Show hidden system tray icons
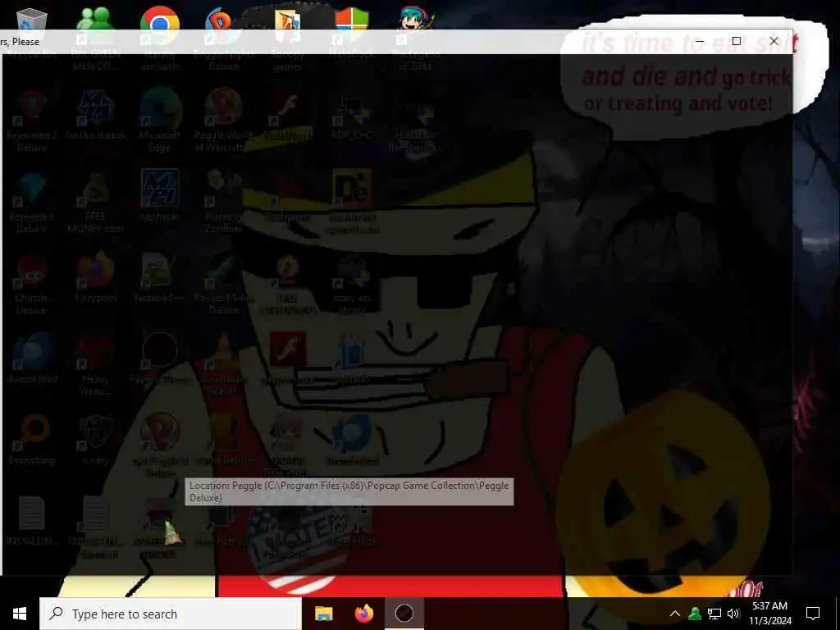The image size is (840, 630). (675, 614)
